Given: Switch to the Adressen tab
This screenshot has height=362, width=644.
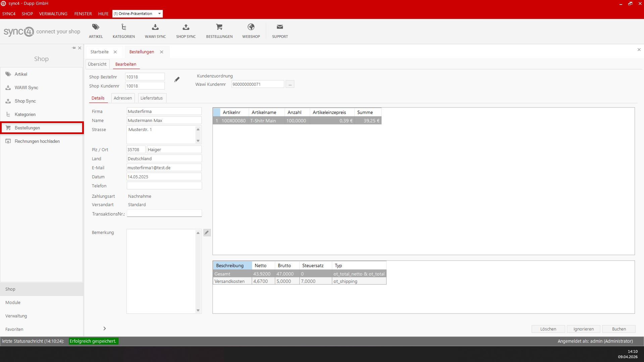Looking at the screenshot, I should [122, 98].
